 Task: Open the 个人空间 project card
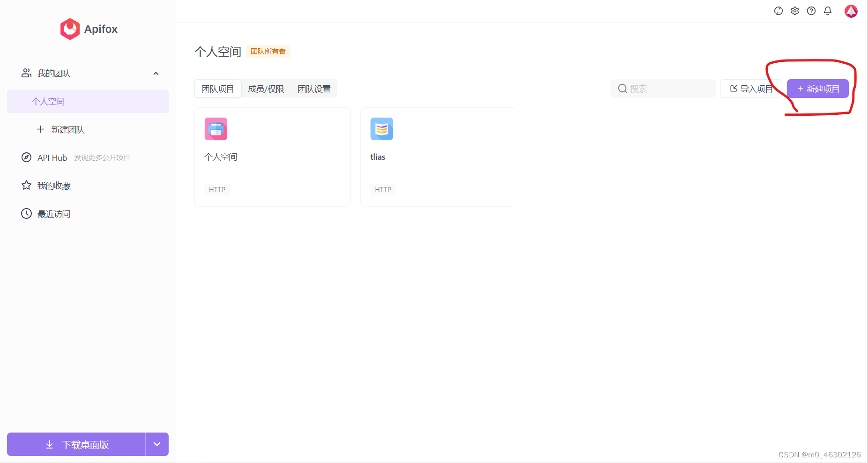(x=273, y=157)
